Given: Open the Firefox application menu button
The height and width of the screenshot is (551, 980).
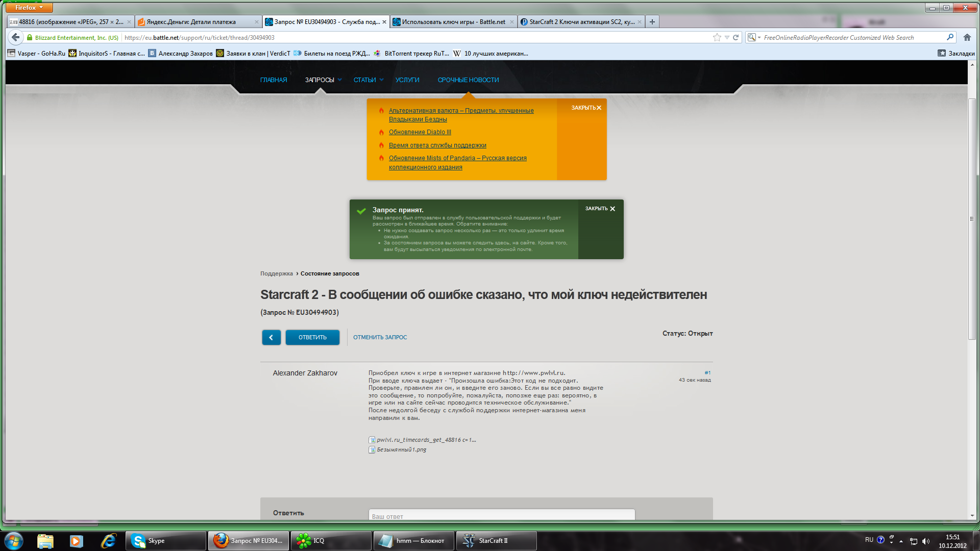Looking at the screenshot, I should [30, 8].
